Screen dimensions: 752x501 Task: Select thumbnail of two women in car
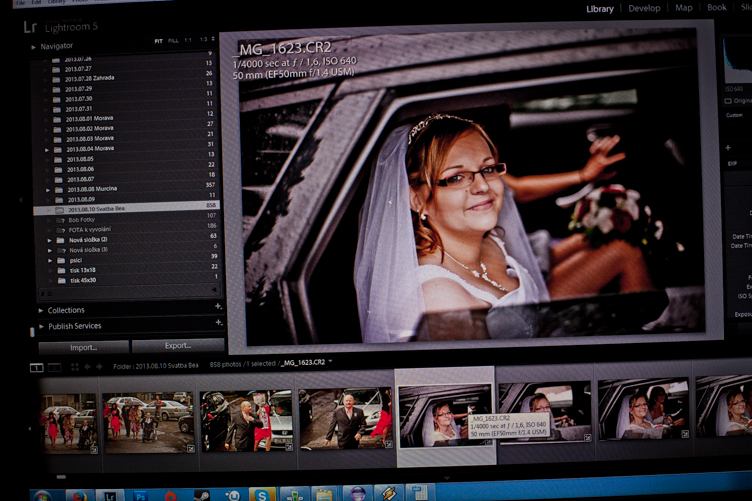point(643,408)
